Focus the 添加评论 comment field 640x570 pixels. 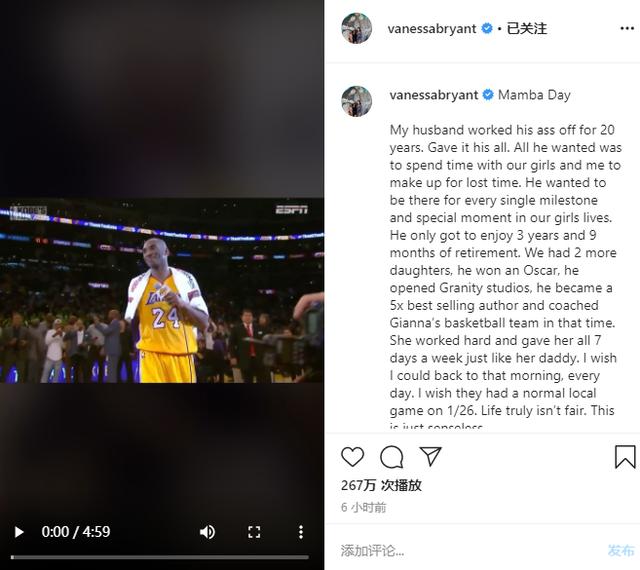469,551
